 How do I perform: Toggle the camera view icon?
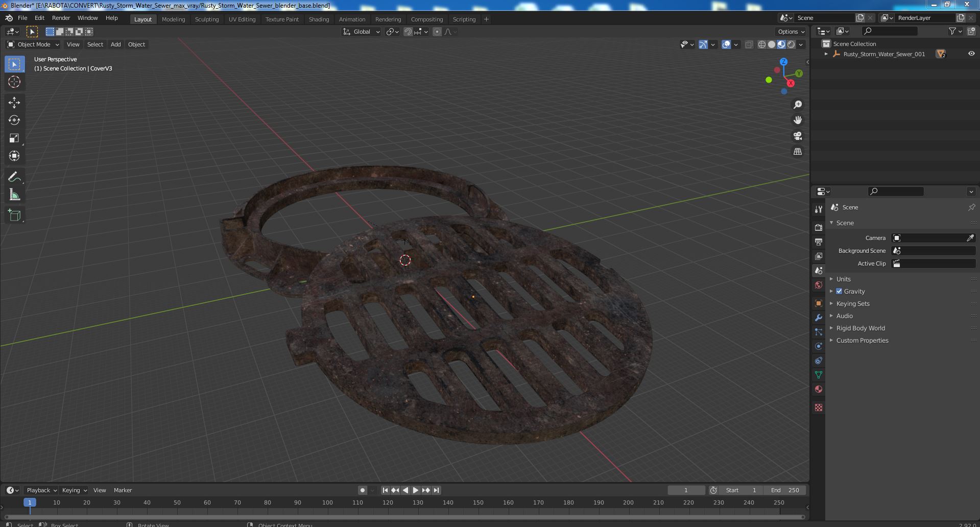point(798,136)
